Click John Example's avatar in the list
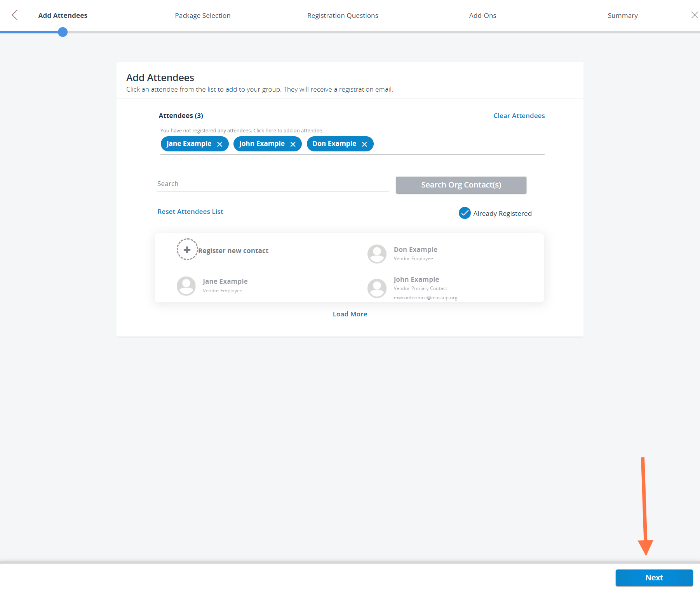This screenshot has width=700, height=592. click(x=377, y=288)
